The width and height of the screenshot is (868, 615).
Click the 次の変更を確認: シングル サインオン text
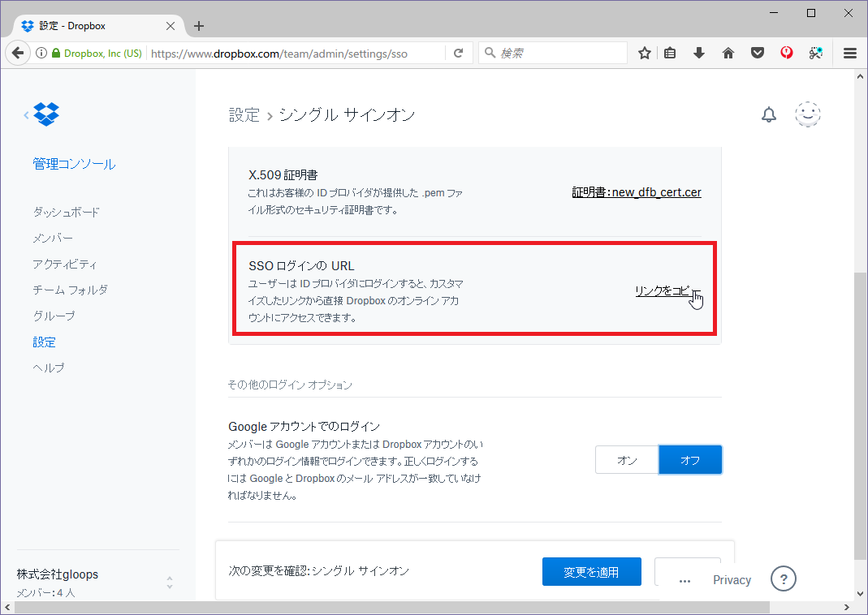click(x=319, y=570)
